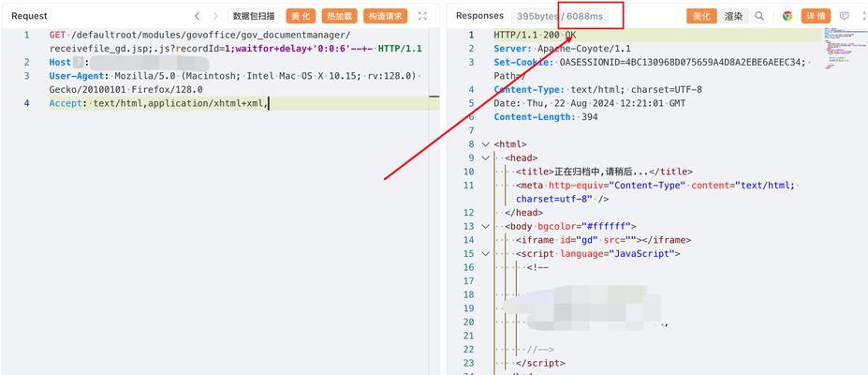Click the Set-Cookie OASESSIONID header line

[x=651, y=62]
